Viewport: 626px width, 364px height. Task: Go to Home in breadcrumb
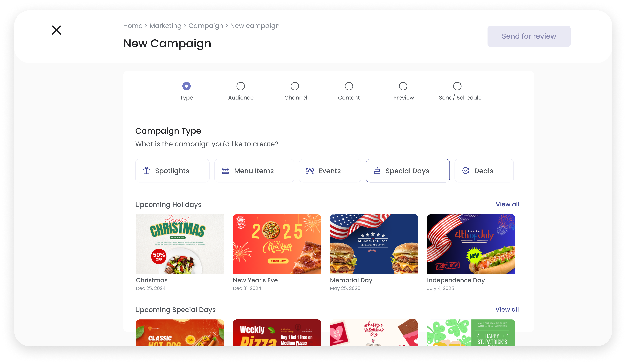click(x=133, y=26)
